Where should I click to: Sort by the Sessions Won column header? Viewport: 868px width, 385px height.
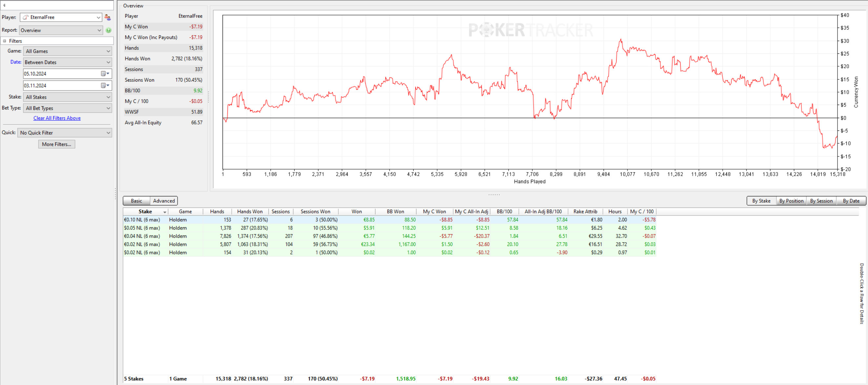(315, 212)
